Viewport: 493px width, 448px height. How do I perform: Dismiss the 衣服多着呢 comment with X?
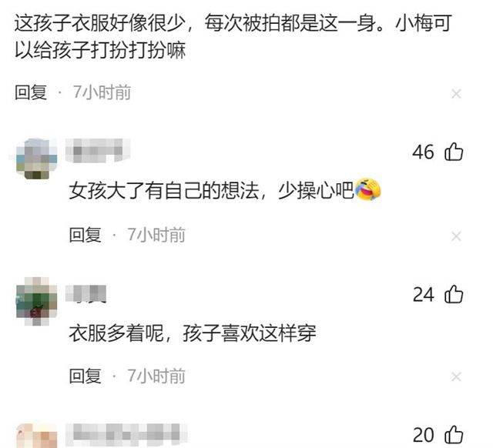456,376
